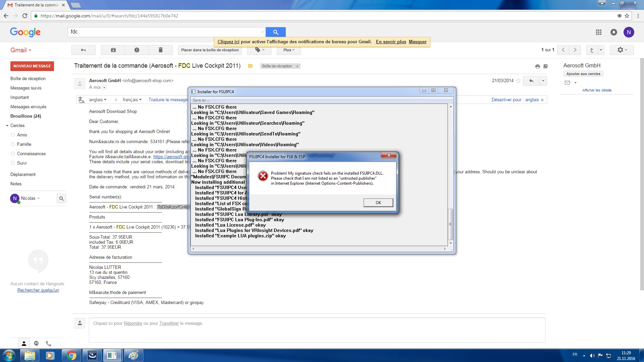Expand the settings gear dropdown
The width and height of the screenshot is (644, 362).
(x=622, y=50)
